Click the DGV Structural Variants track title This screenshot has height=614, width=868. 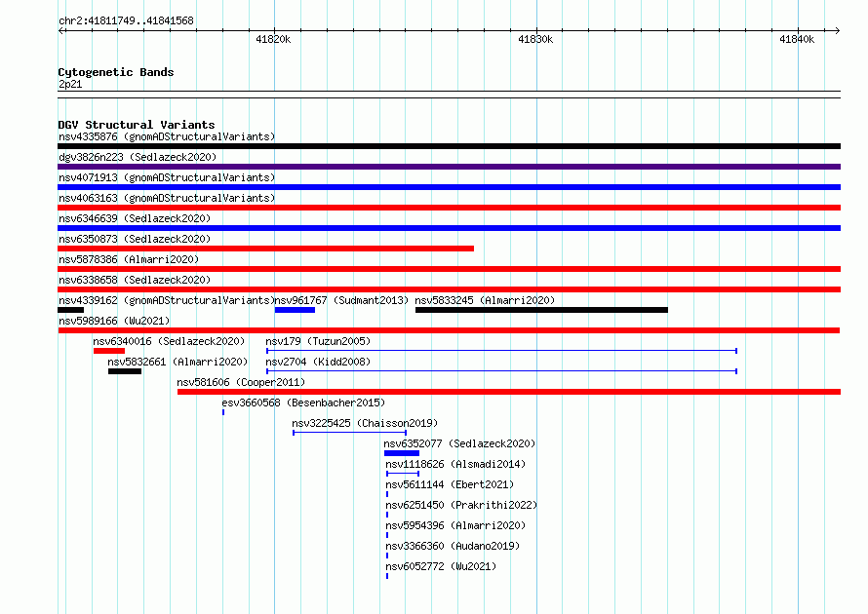tap(137, 125)
